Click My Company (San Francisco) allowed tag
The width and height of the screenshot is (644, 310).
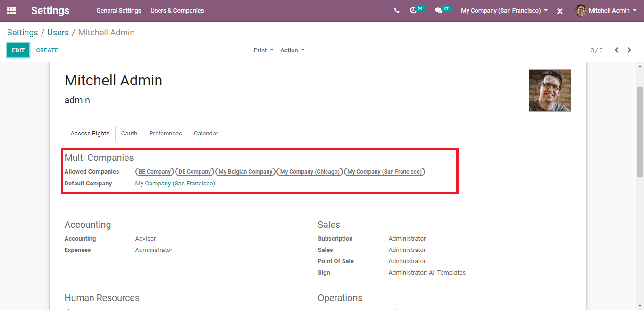pyautogui.click(x=385, y=172)
